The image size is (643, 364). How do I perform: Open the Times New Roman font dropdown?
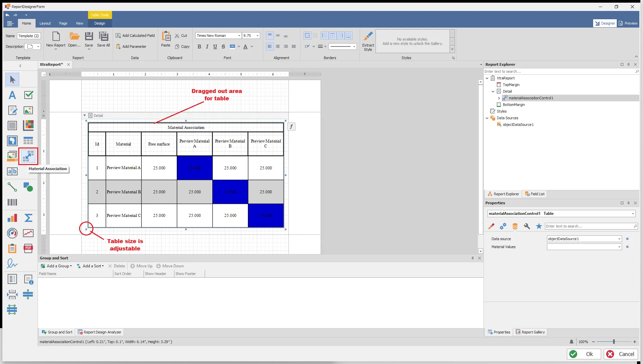pyautogui.click(x=239, y=36)
